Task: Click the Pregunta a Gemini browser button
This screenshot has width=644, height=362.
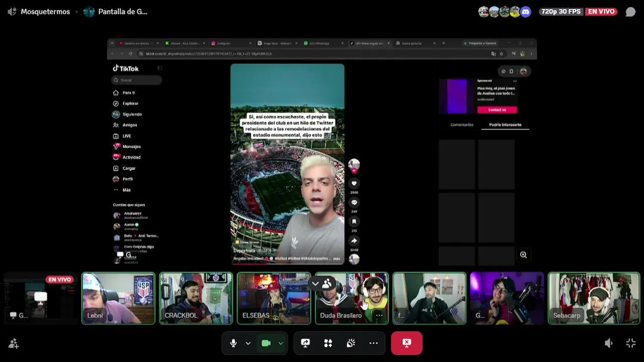Action: click(480, 43)
